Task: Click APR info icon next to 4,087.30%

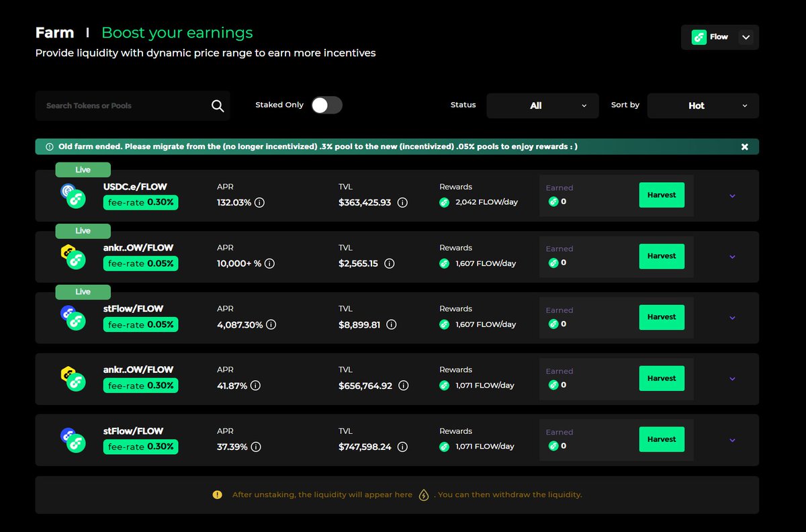Action: 271,324
